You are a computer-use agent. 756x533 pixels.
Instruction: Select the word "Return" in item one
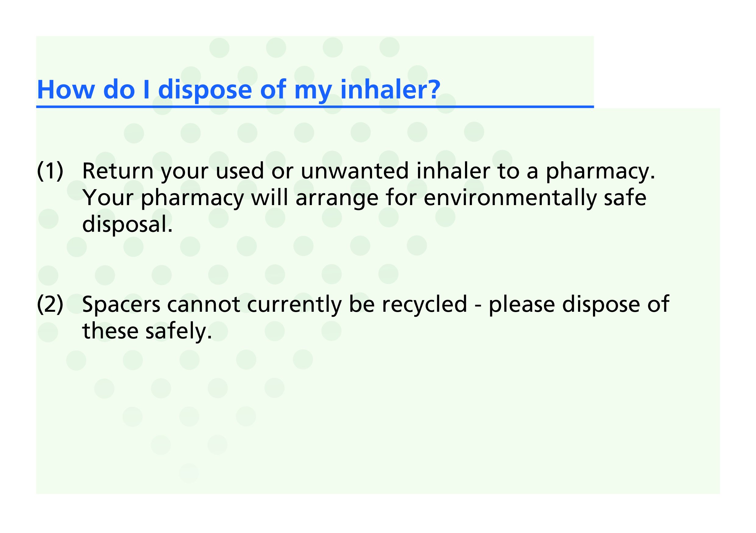pos(118,171)
